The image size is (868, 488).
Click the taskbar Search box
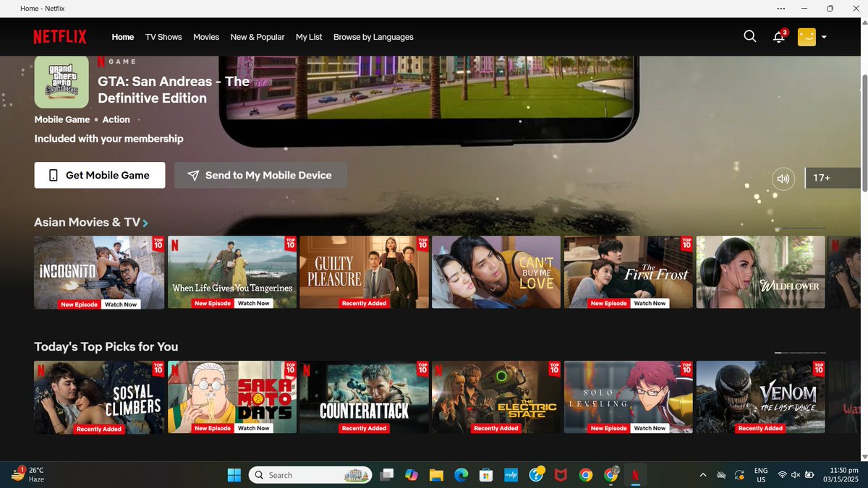(311, 475)
